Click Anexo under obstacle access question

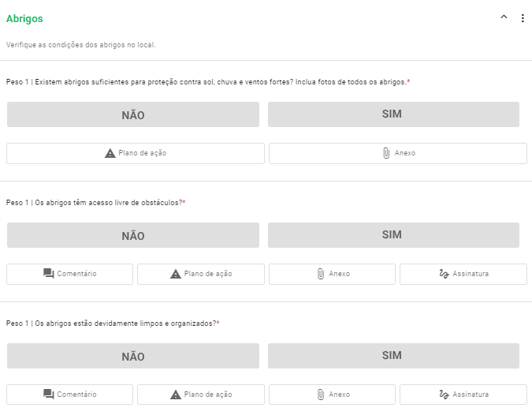point(332,274)
